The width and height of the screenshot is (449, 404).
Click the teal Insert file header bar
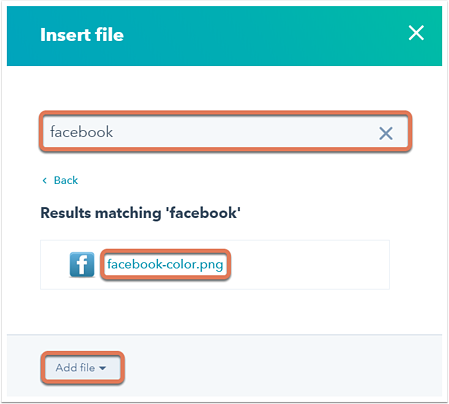[x=224, y=36]
